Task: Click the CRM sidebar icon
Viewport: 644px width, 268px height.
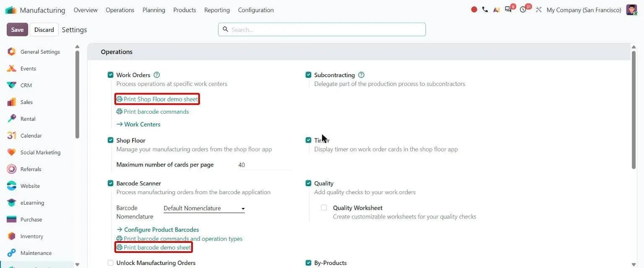Action: point(12,85)
